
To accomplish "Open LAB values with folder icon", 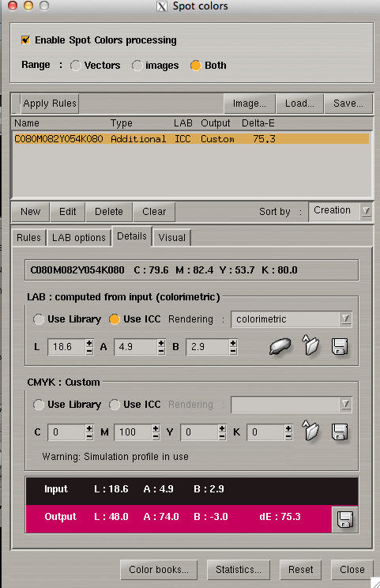I will pyautogui.click(x=310, y=345).
